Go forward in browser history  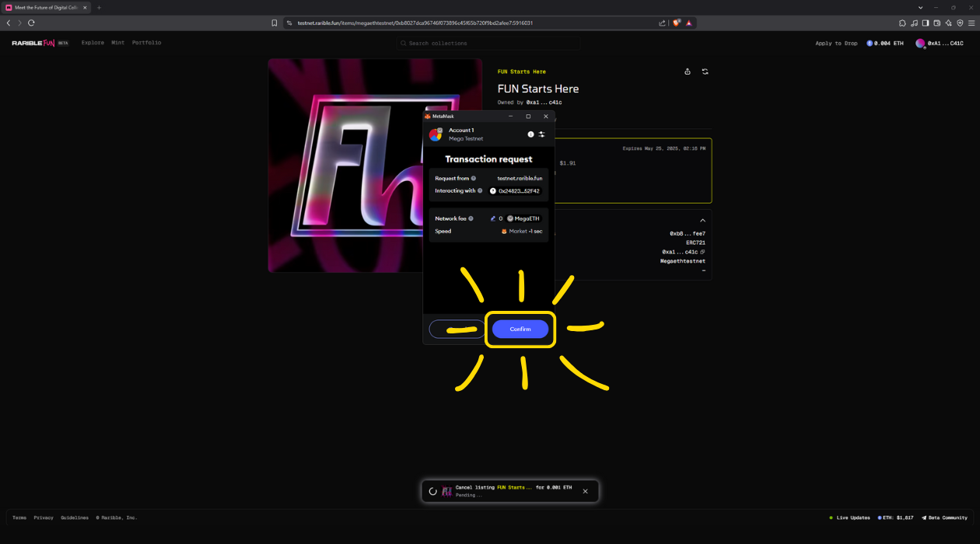point(19,23)
